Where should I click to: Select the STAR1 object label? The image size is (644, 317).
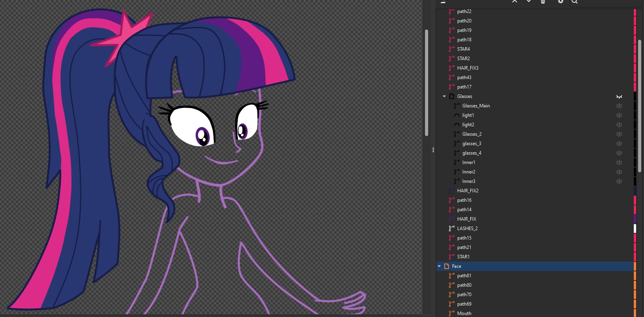pyautogui.click(x=464, y=257)
